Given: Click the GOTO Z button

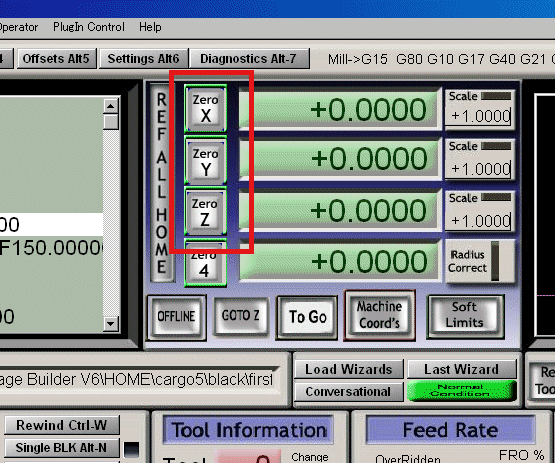Looking at the screenshot, I should pos(241,316).
